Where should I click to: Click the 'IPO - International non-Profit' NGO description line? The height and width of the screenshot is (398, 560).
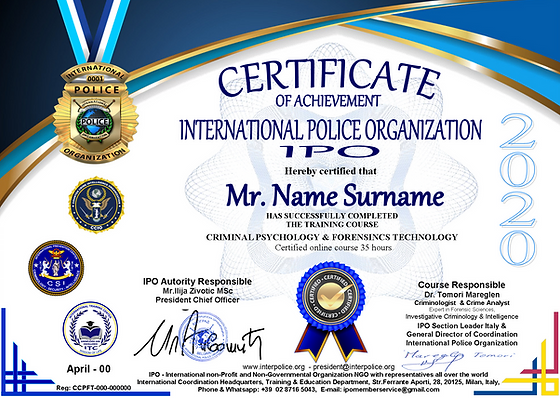(x=319, y=374)
